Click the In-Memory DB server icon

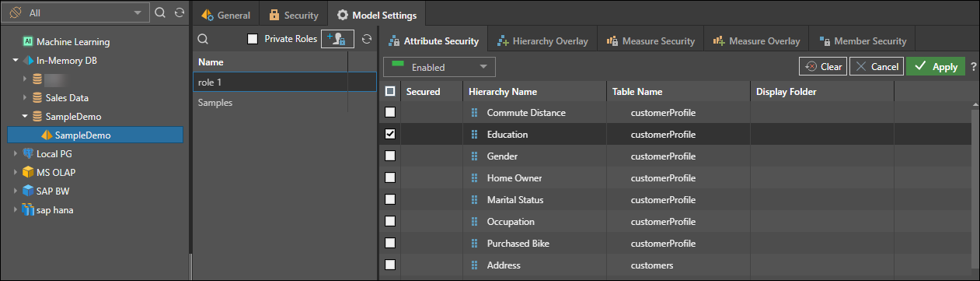(29, 61)
